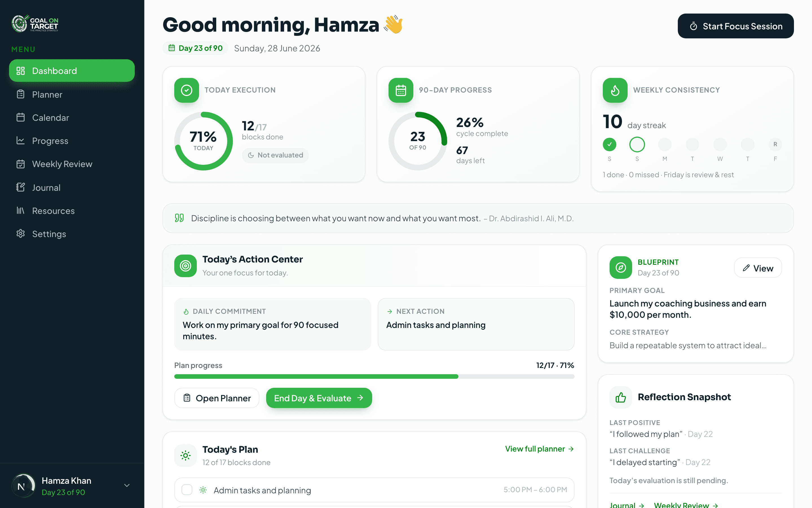This screenshot has height=508, width=812.
Task: Click the 71% Today progress ring
Action: click(203, 141)
